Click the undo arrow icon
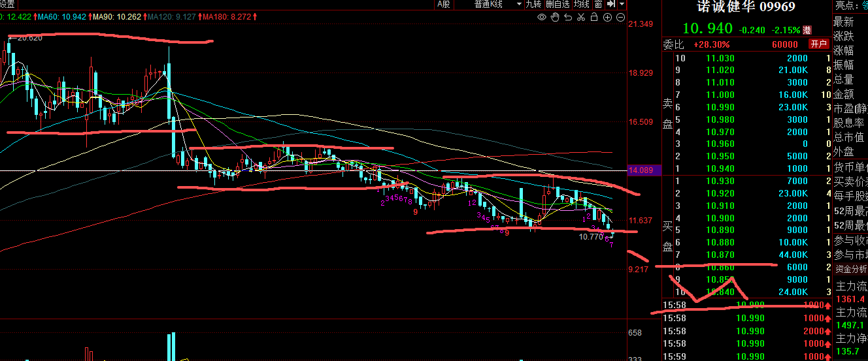Image resolution: width=868 pixels, height=361 pixels. [569, 18]
